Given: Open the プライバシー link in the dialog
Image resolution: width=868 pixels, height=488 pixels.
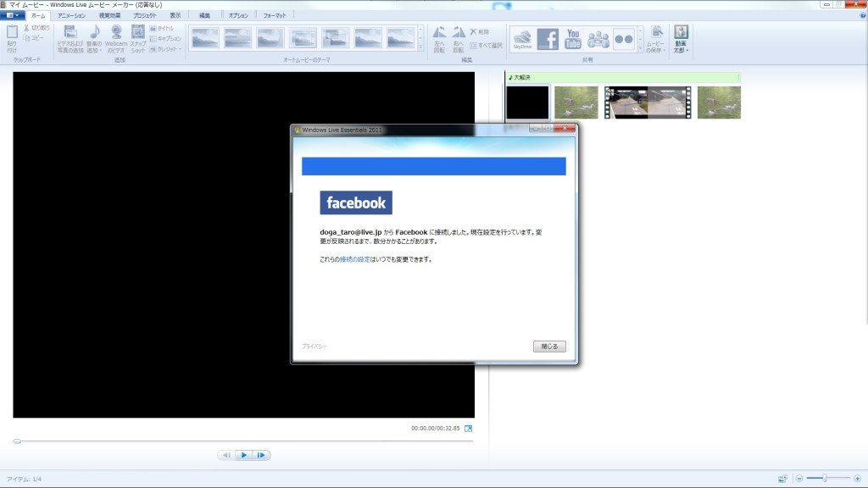Looking at the screenshot, I should (x=314, y=347).
